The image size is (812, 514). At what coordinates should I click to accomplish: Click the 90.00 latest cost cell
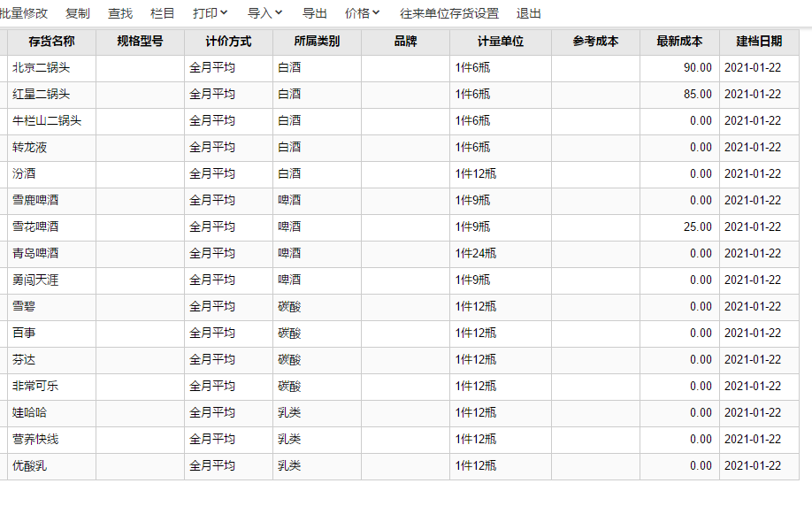click(x=679, y=68)
